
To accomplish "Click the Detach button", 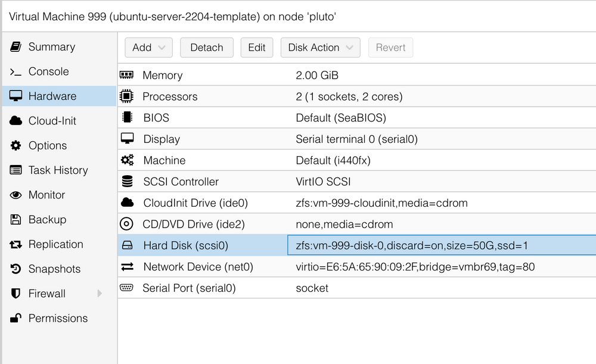I will tap(207, 47).
